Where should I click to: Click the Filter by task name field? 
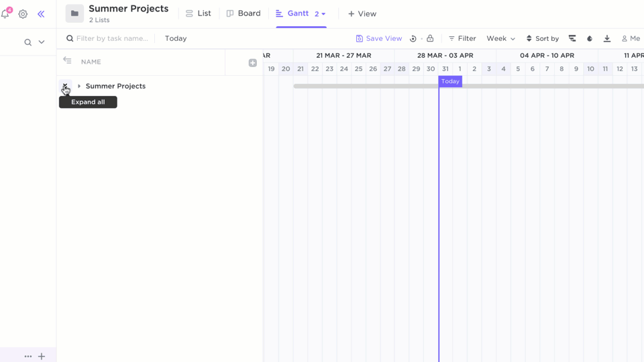tap(111, 39)
